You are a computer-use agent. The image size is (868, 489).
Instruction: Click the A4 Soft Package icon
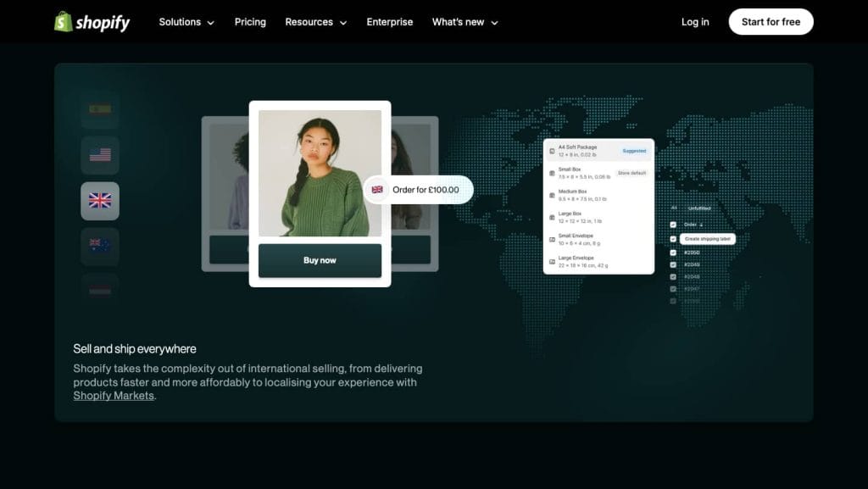click(x=553, y=149)
